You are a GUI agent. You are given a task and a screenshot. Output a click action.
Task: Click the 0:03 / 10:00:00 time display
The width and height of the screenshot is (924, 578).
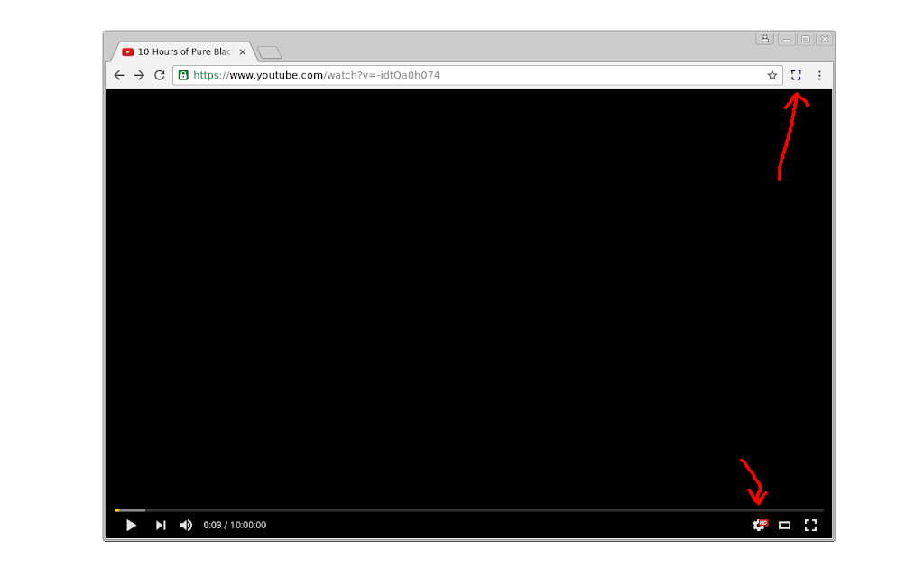[x=235, y=525]
